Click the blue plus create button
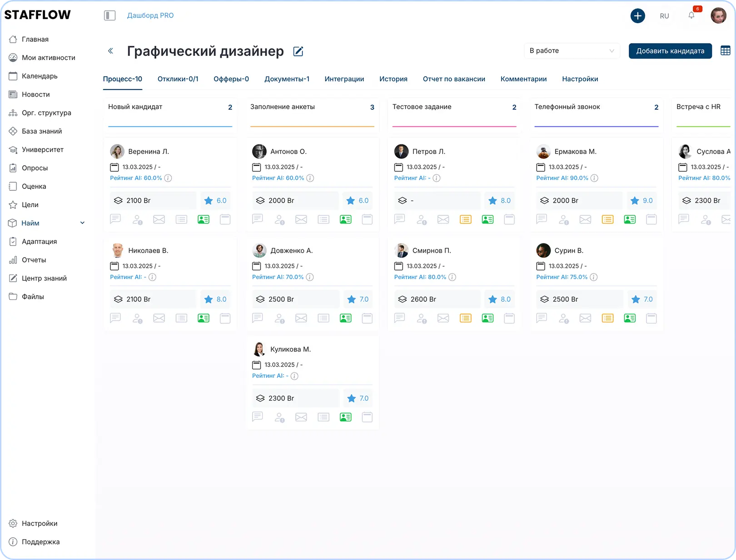This screenshot has width=736, height=560. (637, 16)
